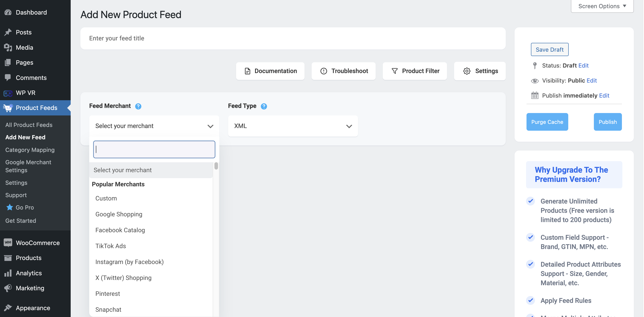Choose Facebook Catalog merchant
Image resolution: width=644 pixels, height=317 pixels.
tap(151, 230)
